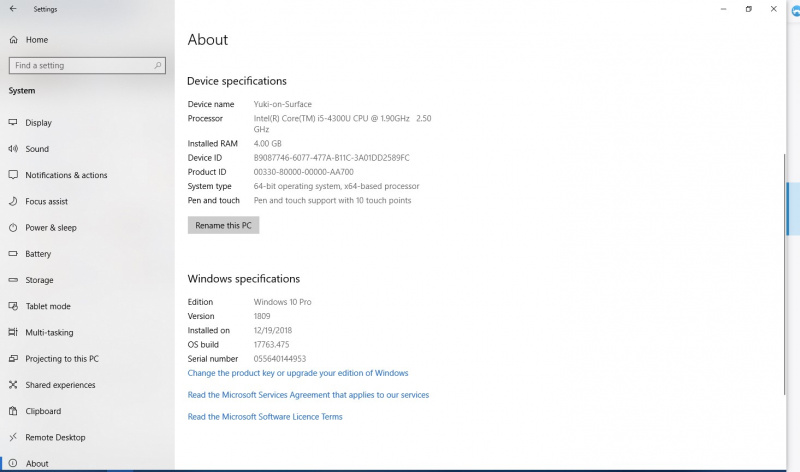Minimize the Settings window

723,9
